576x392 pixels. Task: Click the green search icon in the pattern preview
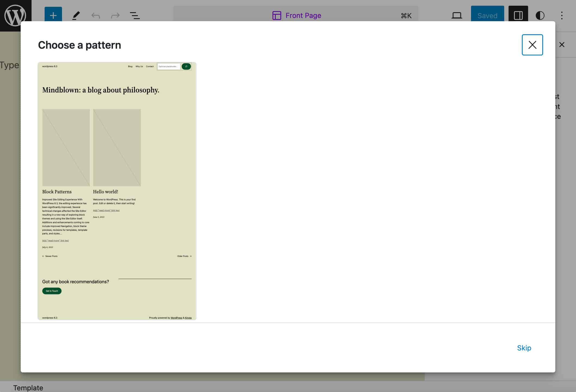coord(186,66)
